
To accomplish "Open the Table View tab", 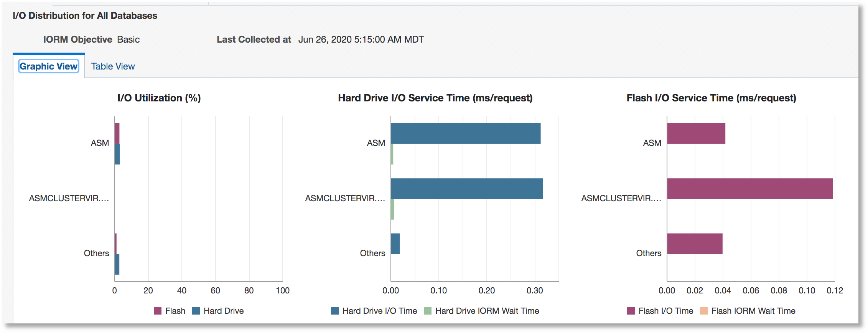I will tap(113, 66).
